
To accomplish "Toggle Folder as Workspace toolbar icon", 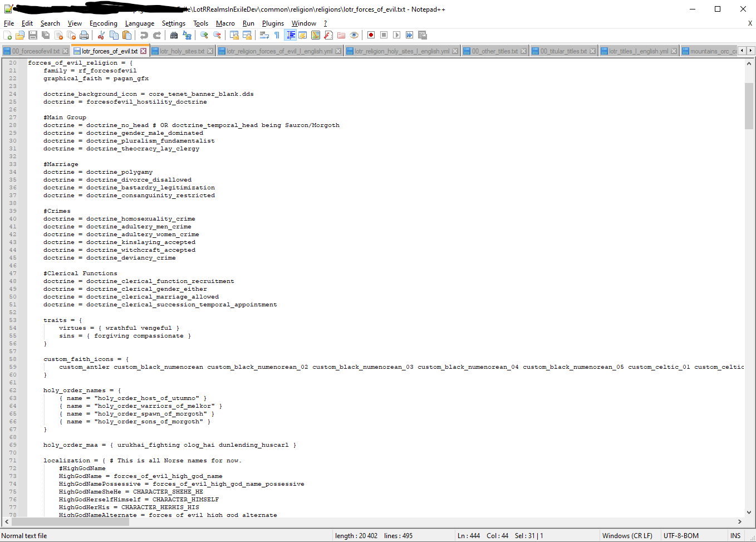I will tap(341, 35).
